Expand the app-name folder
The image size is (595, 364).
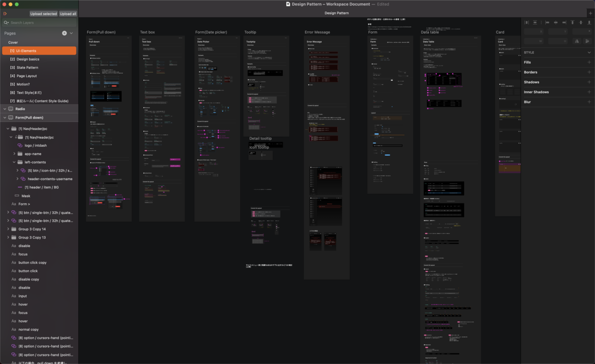[14, 154]
